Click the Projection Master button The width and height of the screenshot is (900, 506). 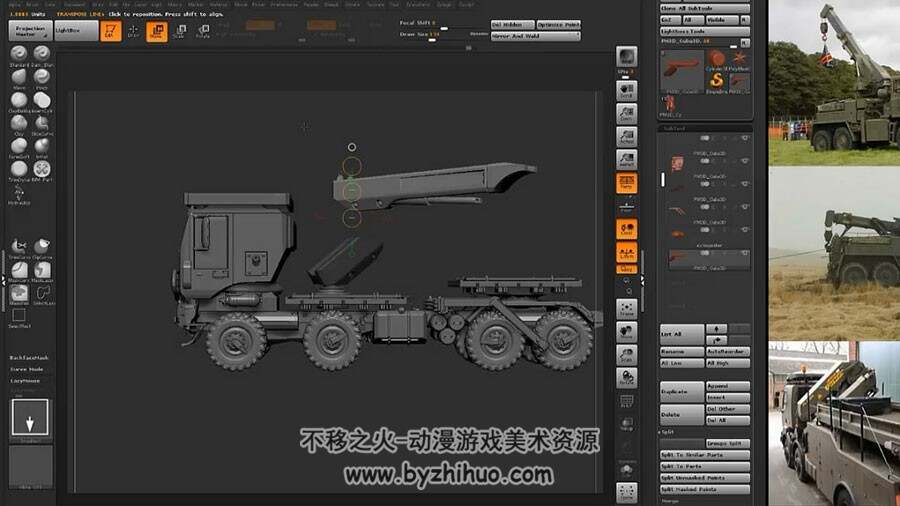30,30
